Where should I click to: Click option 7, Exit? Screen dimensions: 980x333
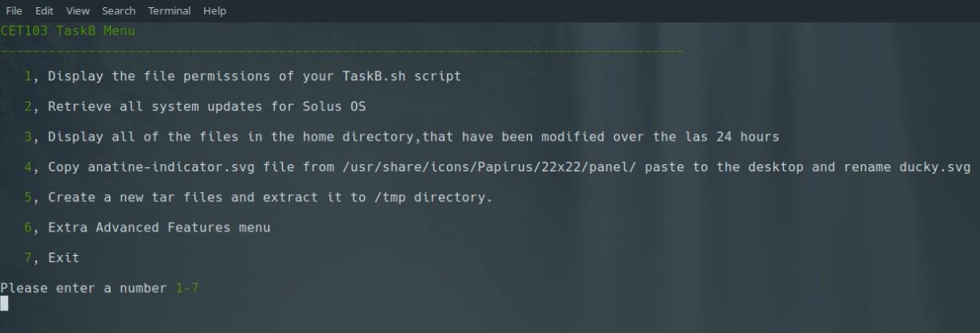tap(51, 257)
